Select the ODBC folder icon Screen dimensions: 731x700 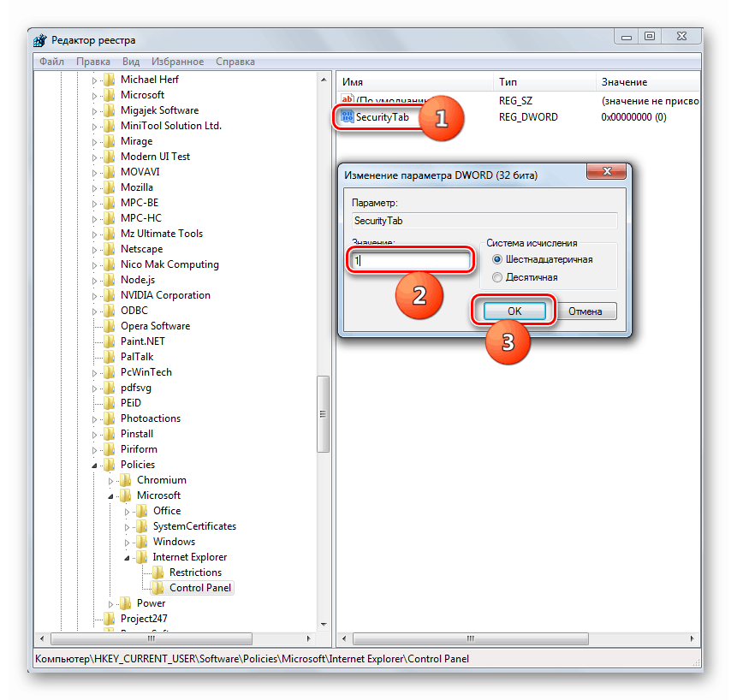pyautogui.click(x=109, y=311)
